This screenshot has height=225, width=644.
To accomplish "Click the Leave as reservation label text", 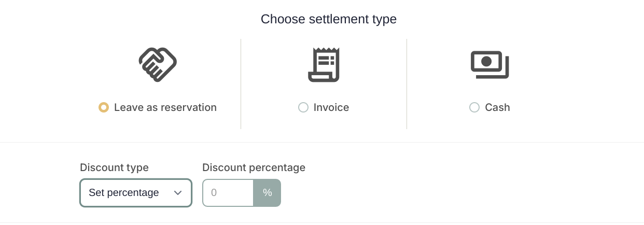I will coord(165,107).
